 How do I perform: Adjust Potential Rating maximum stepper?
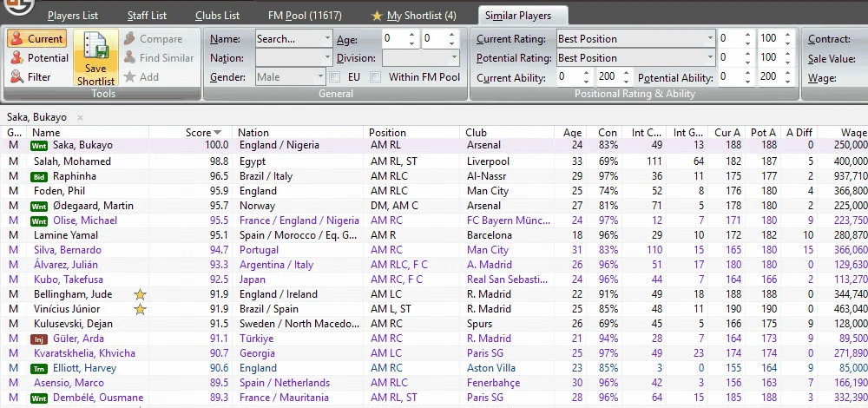tap(788, 57)
